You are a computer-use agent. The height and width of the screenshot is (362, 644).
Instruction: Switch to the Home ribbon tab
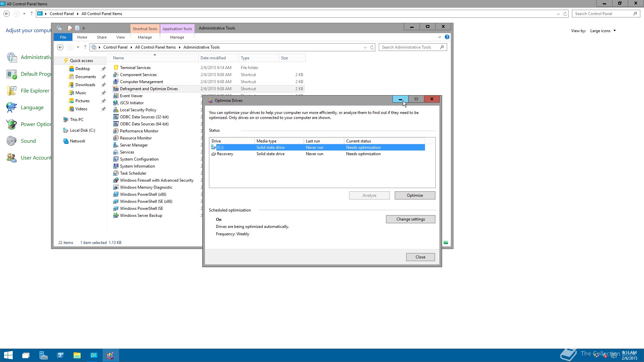[82, 37]
